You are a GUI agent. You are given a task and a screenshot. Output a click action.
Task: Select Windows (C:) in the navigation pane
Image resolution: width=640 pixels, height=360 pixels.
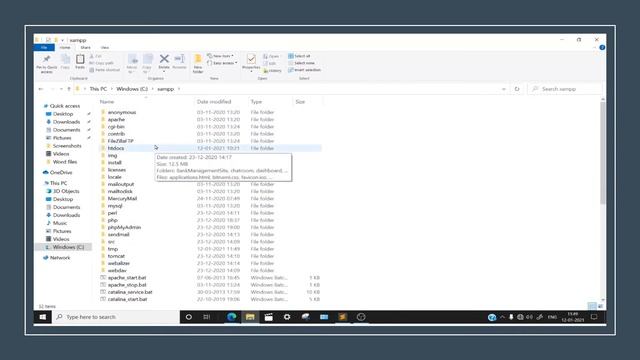[x=64, y=247]
